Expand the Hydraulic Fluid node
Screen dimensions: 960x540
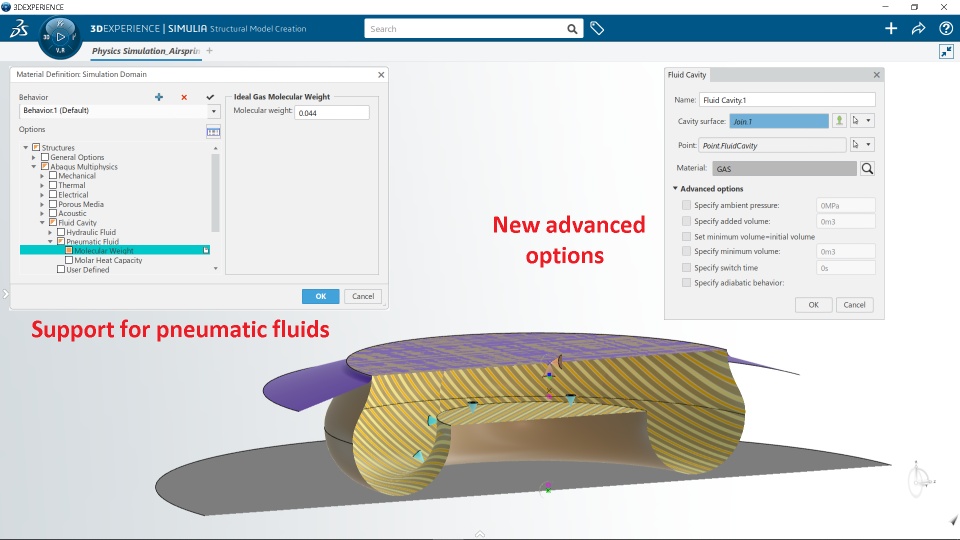pos(50,233)
